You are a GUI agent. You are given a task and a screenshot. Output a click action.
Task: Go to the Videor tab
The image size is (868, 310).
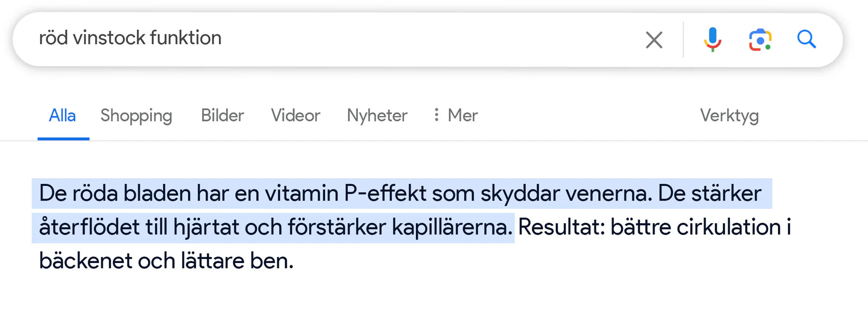[x=295, y=116]
